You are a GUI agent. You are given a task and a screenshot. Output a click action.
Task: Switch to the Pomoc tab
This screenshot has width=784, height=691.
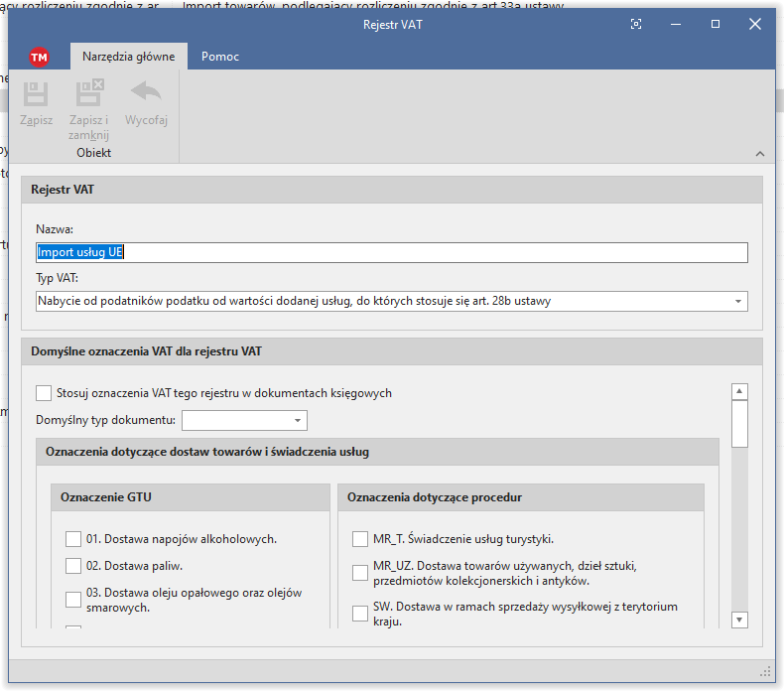coord(220,57)
